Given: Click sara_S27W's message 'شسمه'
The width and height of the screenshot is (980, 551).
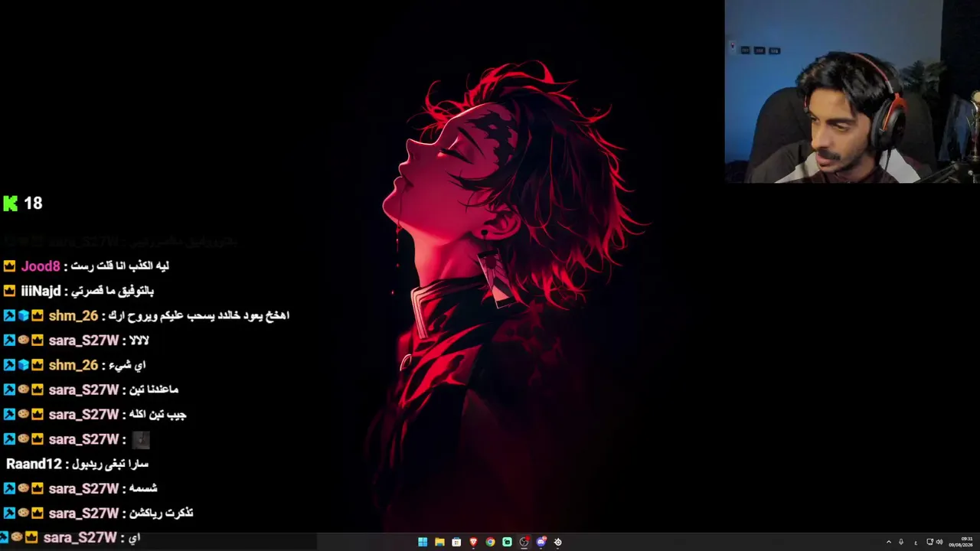Looking at the screenshot, I should pyautogui.click(x=142, y=488).
